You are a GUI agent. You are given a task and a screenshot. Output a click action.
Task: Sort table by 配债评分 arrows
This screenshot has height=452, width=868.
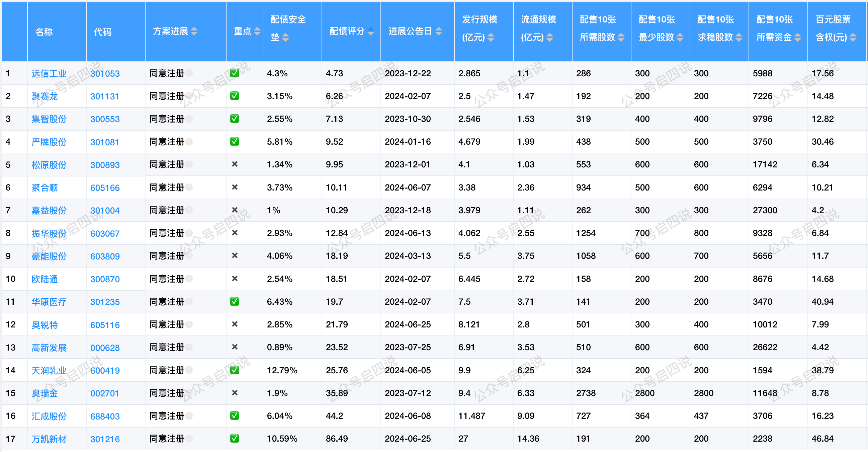coord(371,31)
